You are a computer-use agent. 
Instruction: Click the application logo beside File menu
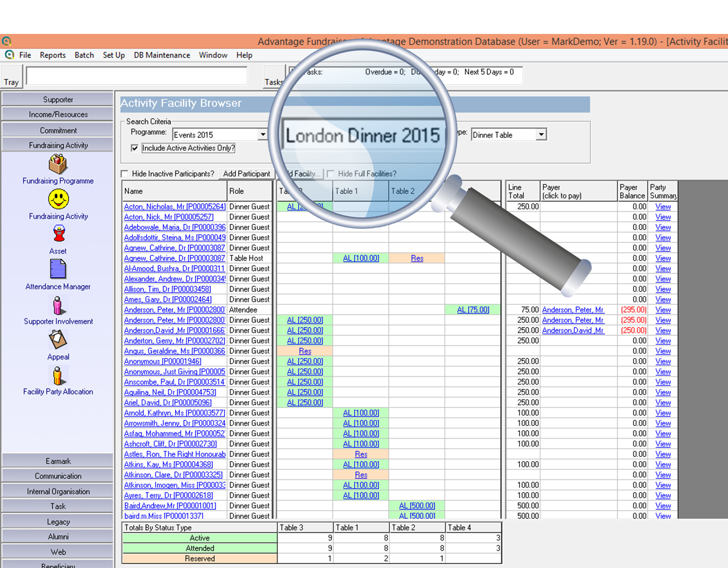9,55
